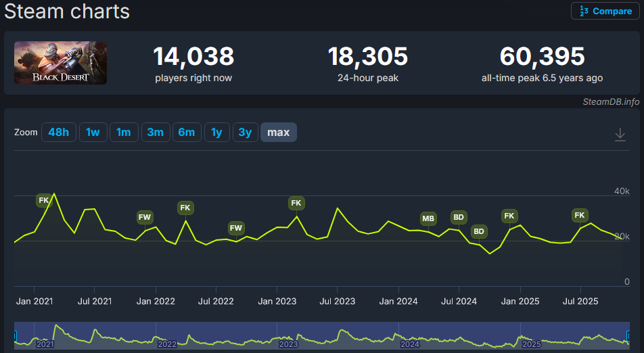Image resolution: width=644 pixels, height=353 pixels.
Task: Set chart zoom to 6m
Action: tap(187, 132)
